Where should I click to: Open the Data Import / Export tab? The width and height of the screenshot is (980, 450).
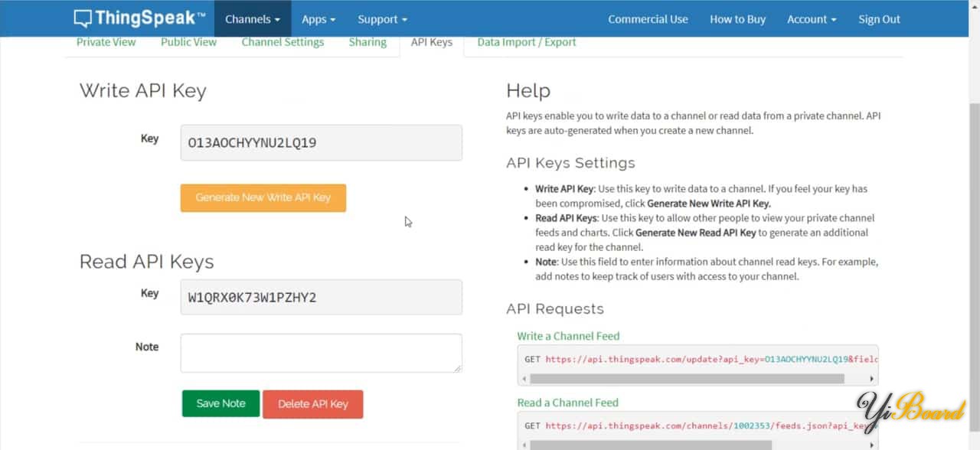tap(527, 42)
